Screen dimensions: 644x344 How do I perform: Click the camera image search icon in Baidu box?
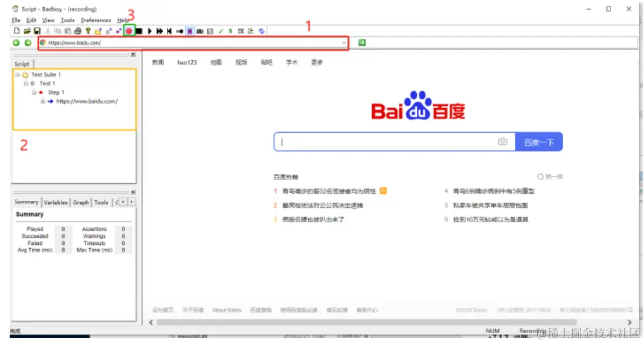click(502, 142)
